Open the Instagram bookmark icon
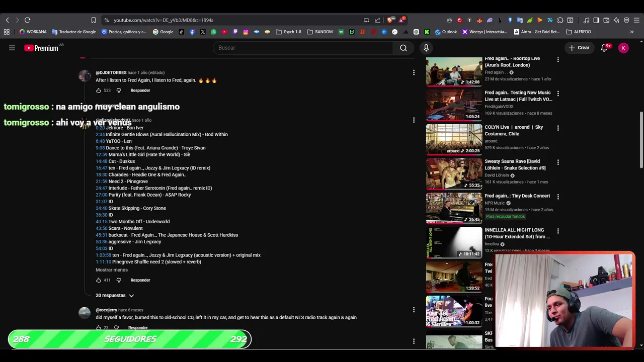 [x=246, y=32]
